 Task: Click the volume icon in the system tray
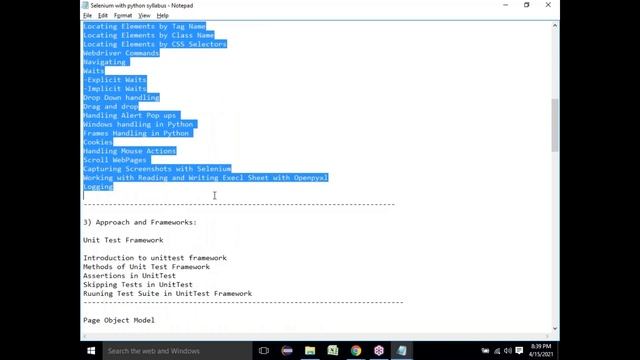(x=508, y=351)
